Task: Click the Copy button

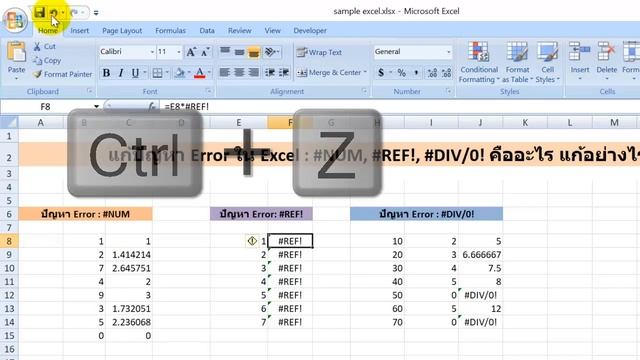Action: (x=47, y=60)
